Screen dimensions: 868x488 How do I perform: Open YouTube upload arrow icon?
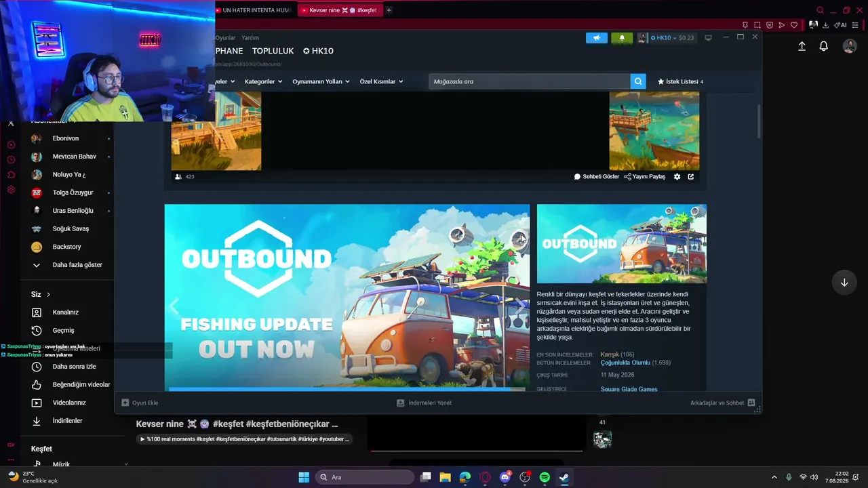802,46
